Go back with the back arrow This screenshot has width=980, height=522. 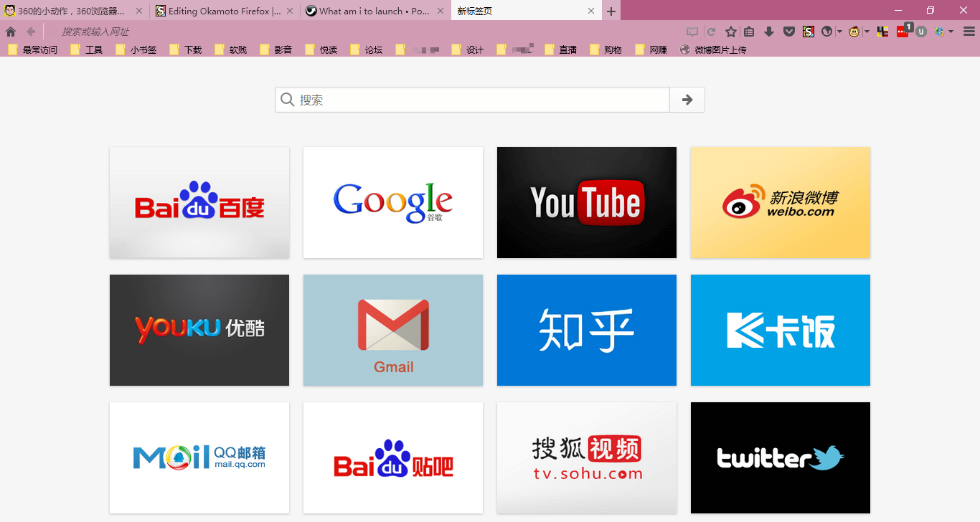(x=31, y=32)
